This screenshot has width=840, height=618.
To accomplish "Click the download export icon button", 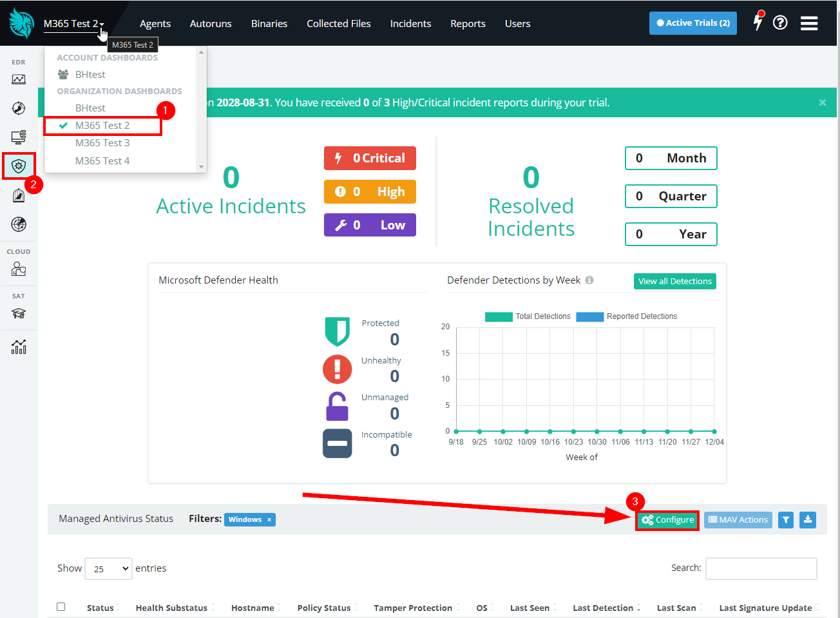I will (808, 520).
